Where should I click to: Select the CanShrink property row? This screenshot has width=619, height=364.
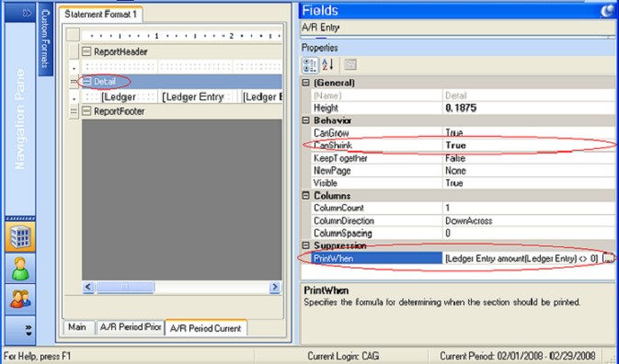459,145
